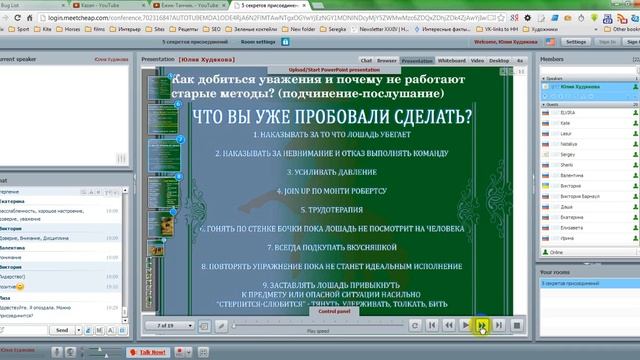640x360 pixels.
Task: Click the browser address bar
Action: [269, 18]
